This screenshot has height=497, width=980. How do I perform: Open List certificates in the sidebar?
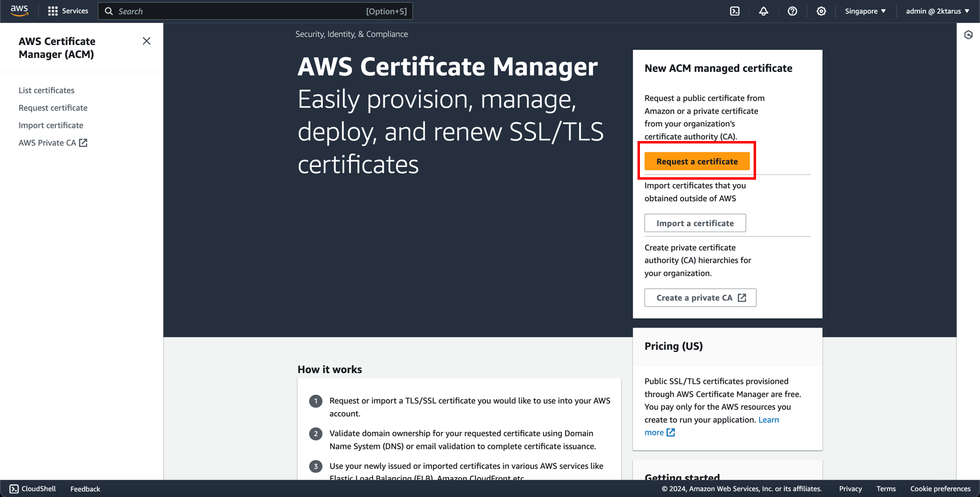point(47,90)
